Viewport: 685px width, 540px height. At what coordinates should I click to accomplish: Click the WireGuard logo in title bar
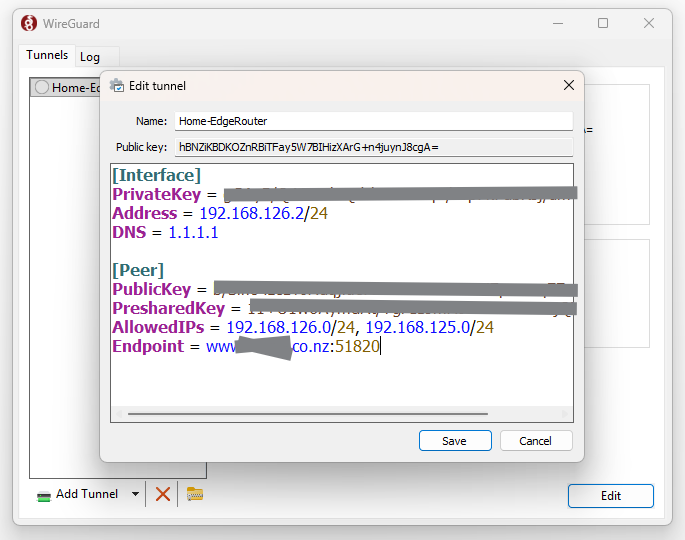[x=29, y=23]
